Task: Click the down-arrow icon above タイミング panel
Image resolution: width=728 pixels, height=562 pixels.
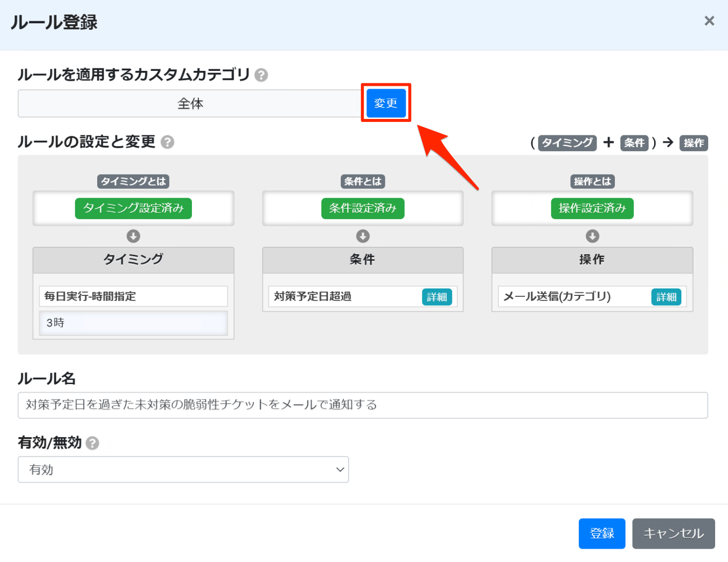Action: (x=133, y=236)
